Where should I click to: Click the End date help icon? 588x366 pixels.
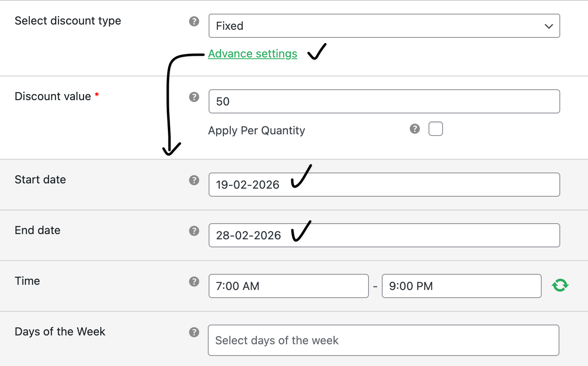[x=194, y=231]
